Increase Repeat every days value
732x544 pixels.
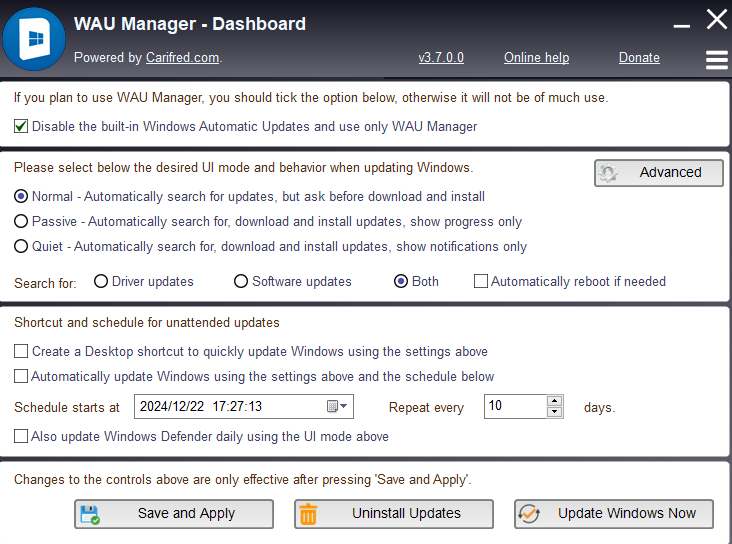(x=555, y=401)
